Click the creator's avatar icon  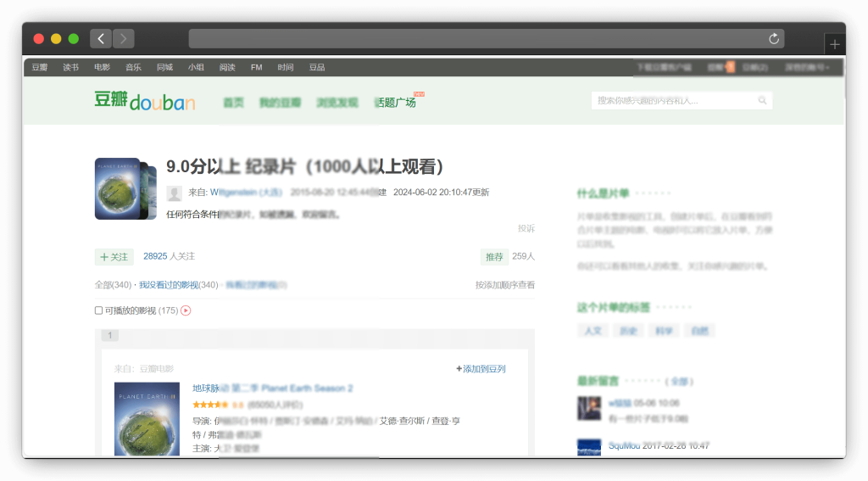tap(175, 193)
